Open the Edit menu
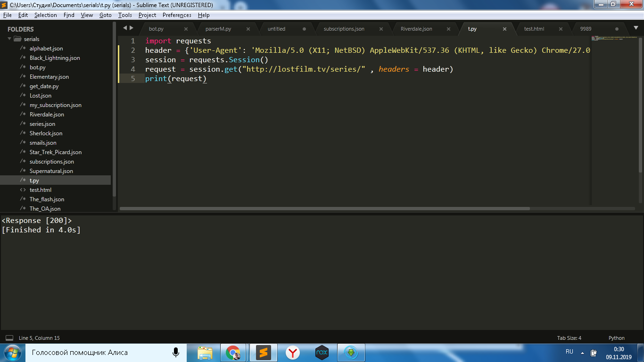644x362 pixels. 23,15
